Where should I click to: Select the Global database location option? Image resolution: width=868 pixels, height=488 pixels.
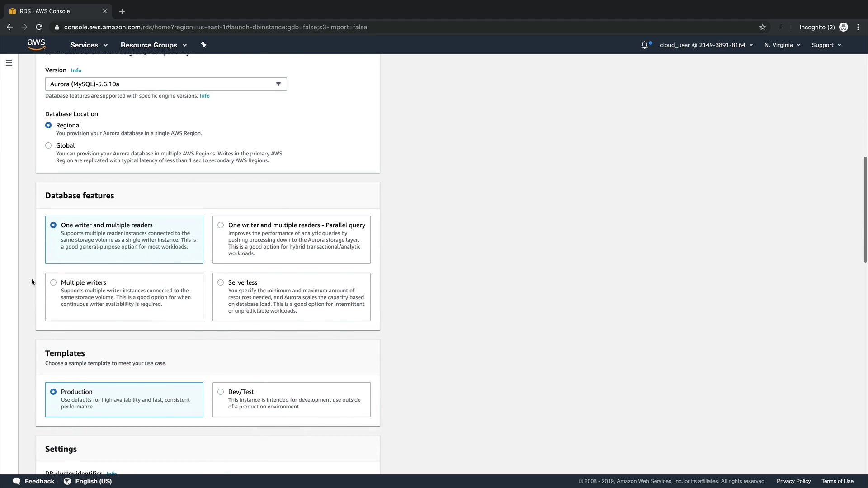[48, 145]
